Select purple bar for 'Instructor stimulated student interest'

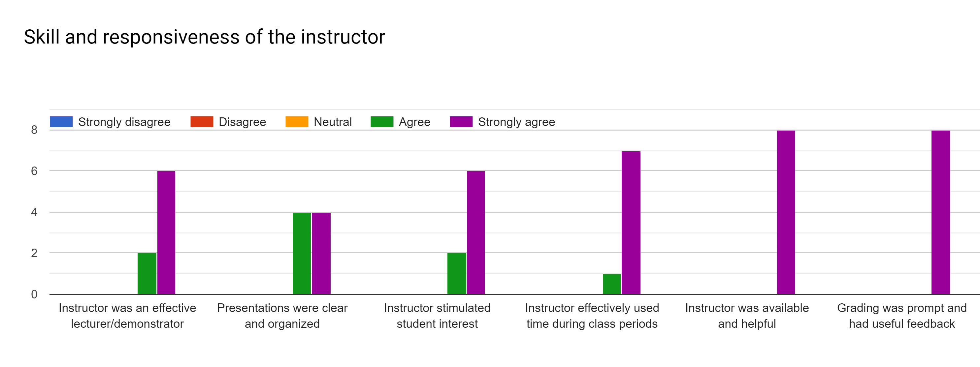pyautogui.click(x=476, y=232)
